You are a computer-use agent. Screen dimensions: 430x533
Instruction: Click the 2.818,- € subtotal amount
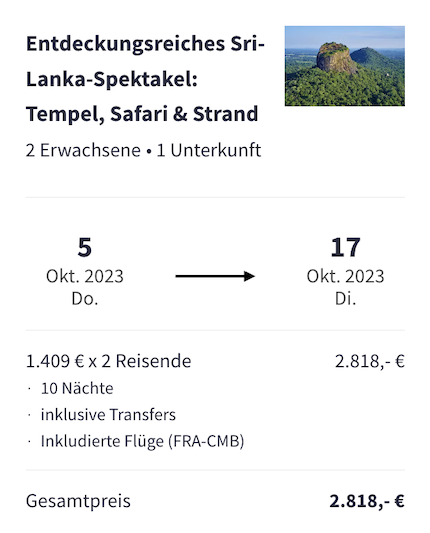[x=370, y=361]
